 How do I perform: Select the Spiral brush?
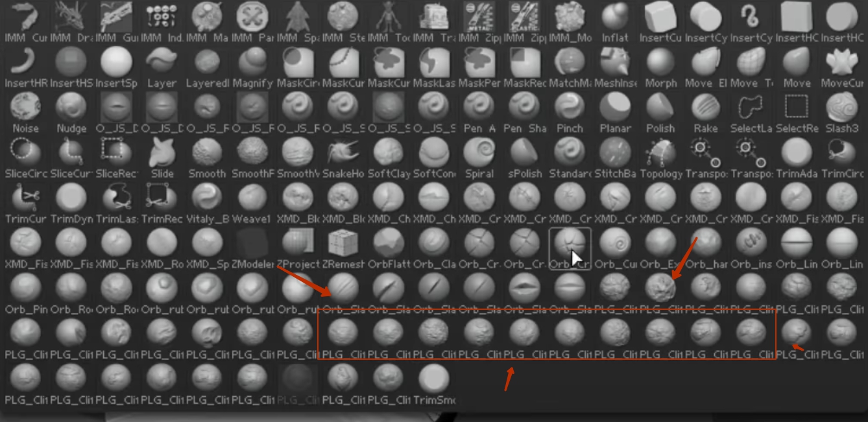click(x=479, y=158)
